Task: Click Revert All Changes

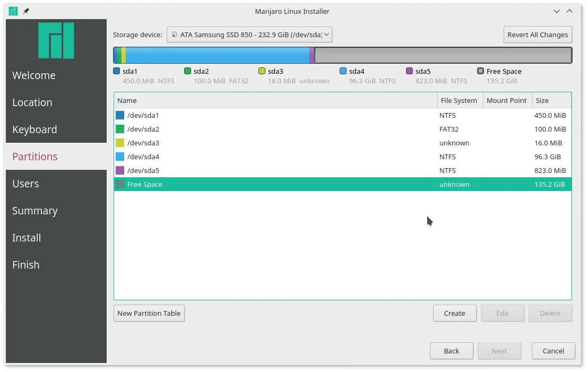Action: point(538,34)
